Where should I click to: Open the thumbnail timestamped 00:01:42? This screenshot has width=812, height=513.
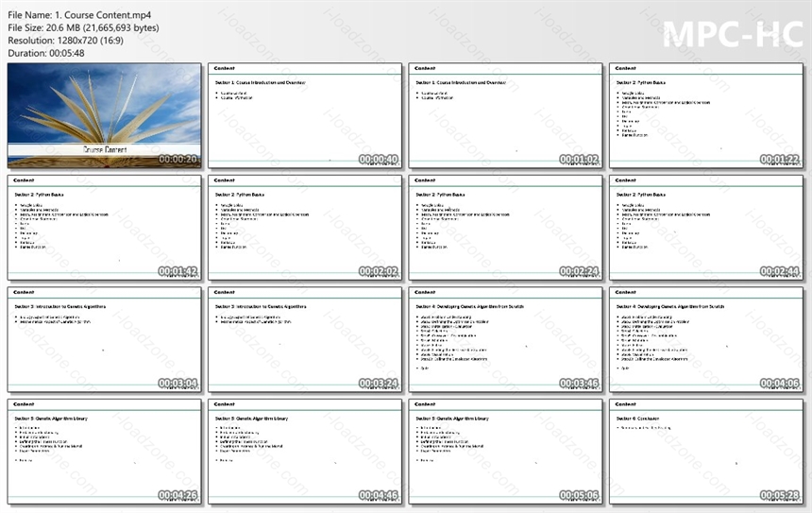(104, 228)
